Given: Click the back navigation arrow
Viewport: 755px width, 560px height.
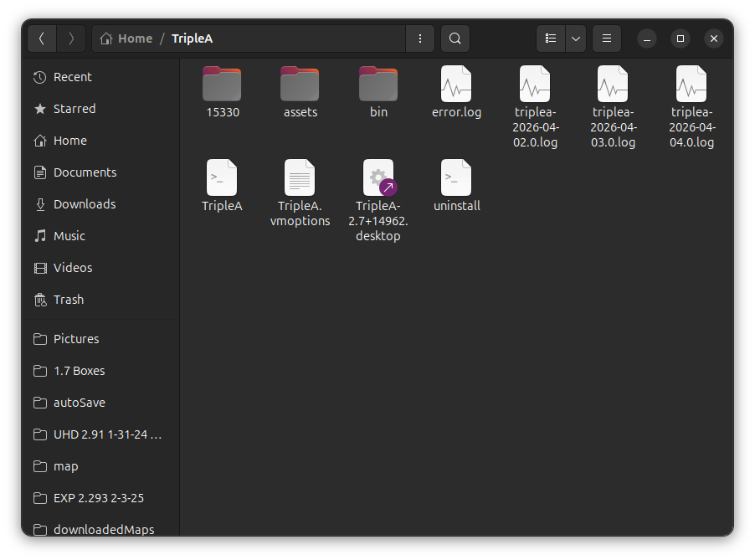Looking at the screenshot, I should [x=42, y=38].
